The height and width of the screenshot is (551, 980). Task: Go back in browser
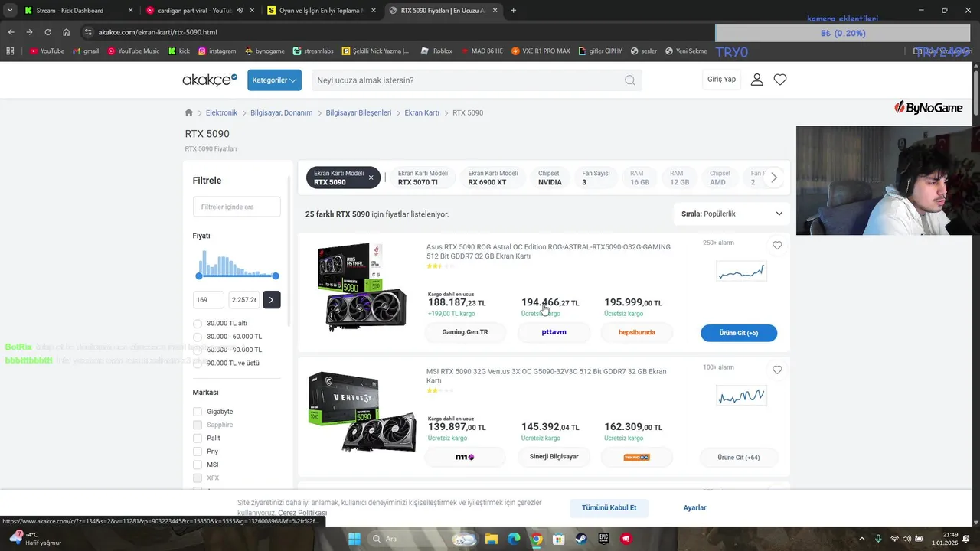coord(11,32)
